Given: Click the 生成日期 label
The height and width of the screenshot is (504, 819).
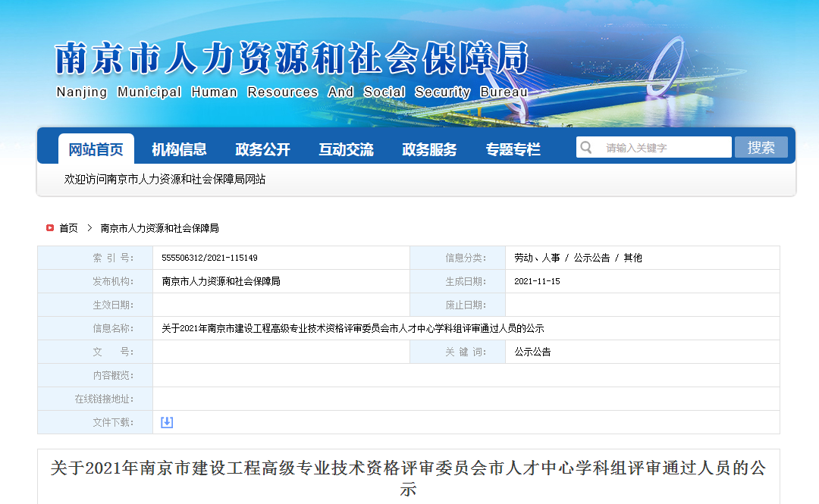Looking at the screenshot, I should click(x=466, y=281).
